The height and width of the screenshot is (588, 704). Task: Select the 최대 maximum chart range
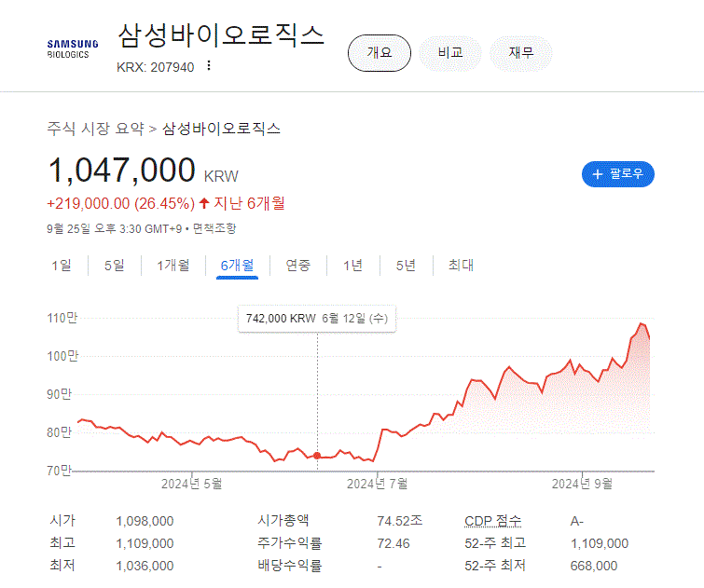[x=461, y=266]
